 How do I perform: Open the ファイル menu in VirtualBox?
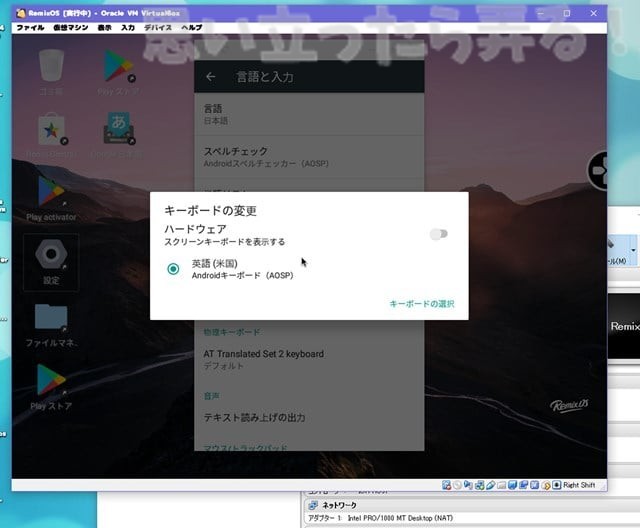[30, 27]
